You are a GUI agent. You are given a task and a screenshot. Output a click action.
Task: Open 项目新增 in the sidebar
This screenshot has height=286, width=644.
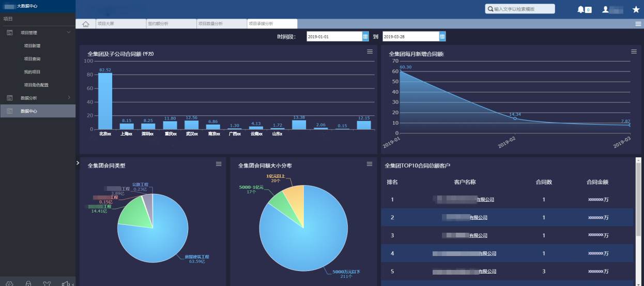(33, 46)
